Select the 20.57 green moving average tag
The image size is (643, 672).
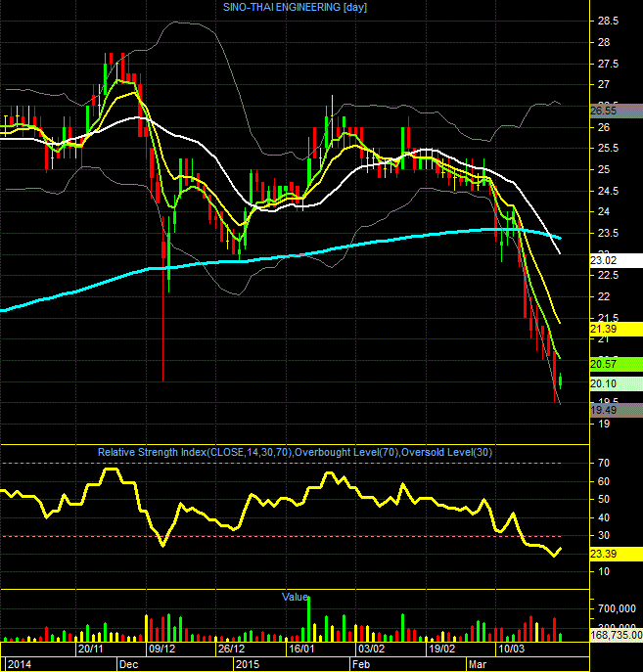tap(617, 364)
